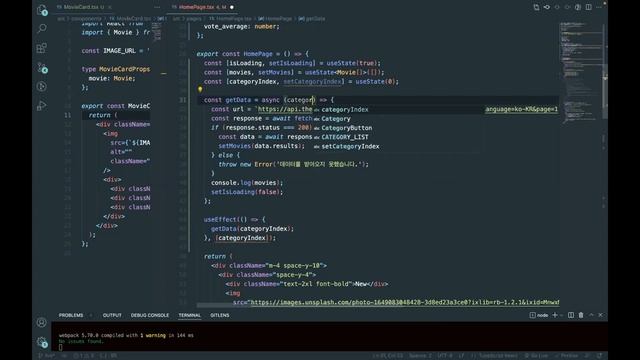Click in the terminal input prompt

(x=61, y=347)
